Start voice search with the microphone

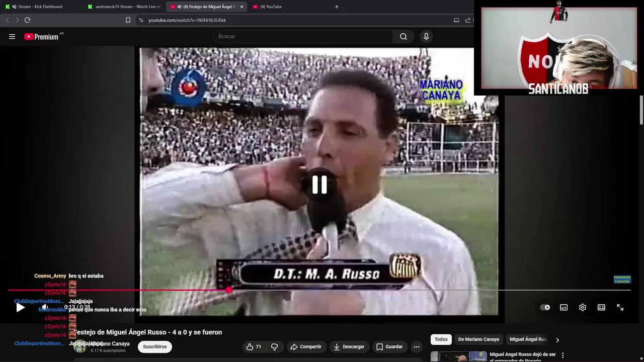[x=426, y=36]
